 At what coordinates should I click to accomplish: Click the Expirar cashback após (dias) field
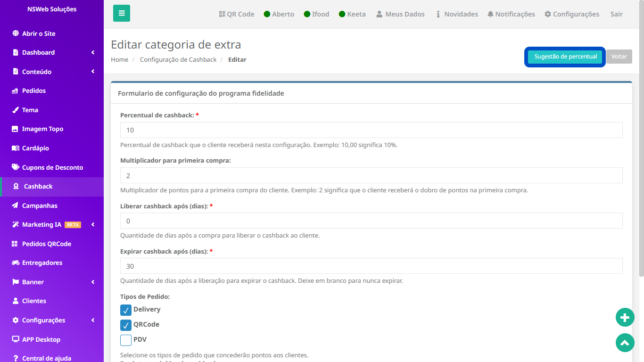[372, 266]
